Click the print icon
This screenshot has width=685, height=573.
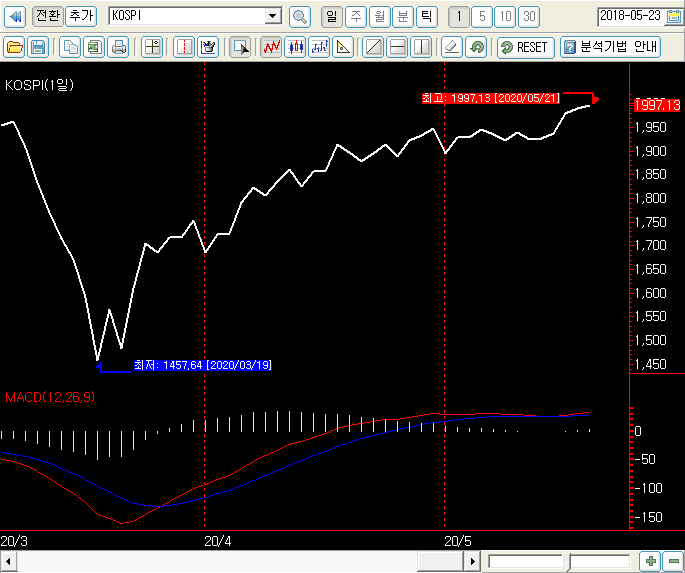coord(118,47)
